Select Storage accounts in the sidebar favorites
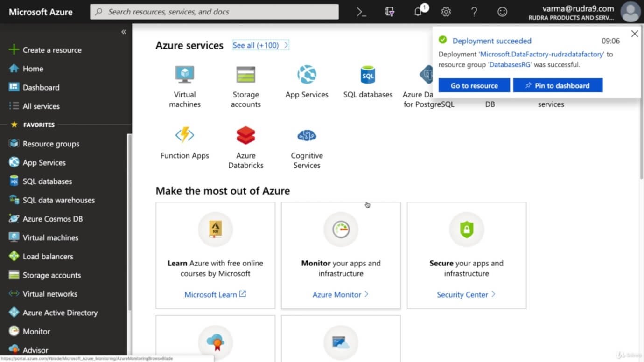 [45, 275]
